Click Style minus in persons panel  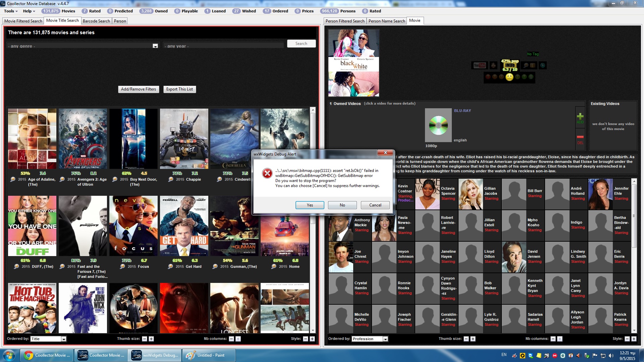pos(627,339)
